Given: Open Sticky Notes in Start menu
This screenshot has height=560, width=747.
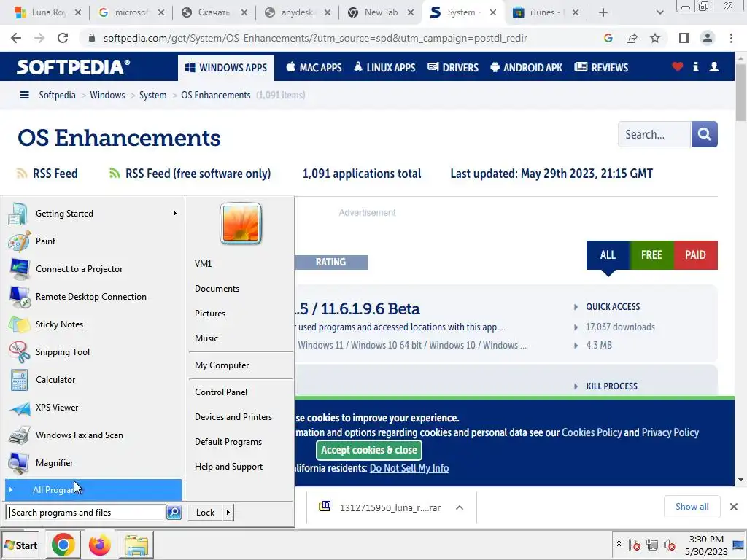Looking at the screenshot, I should [93, 324].
